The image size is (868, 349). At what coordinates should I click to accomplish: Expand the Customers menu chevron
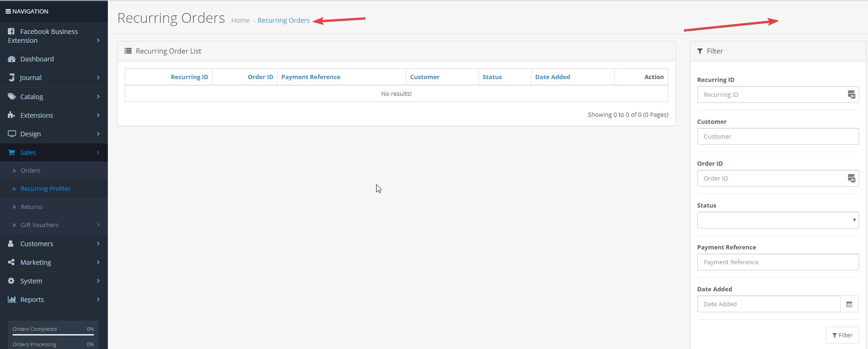[98, 243]
